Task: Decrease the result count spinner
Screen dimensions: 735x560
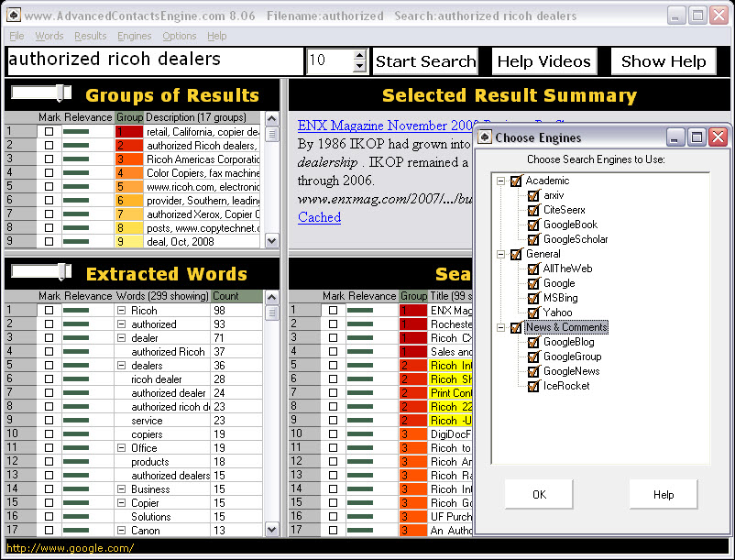Action: click(x=360, y=67)
